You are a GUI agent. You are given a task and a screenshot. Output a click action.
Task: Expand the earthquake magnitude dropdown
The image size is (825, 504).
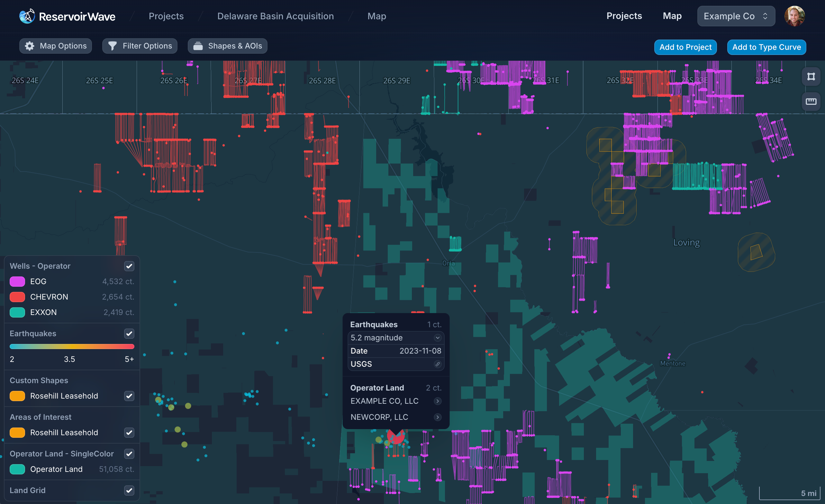tap(437, 337)
